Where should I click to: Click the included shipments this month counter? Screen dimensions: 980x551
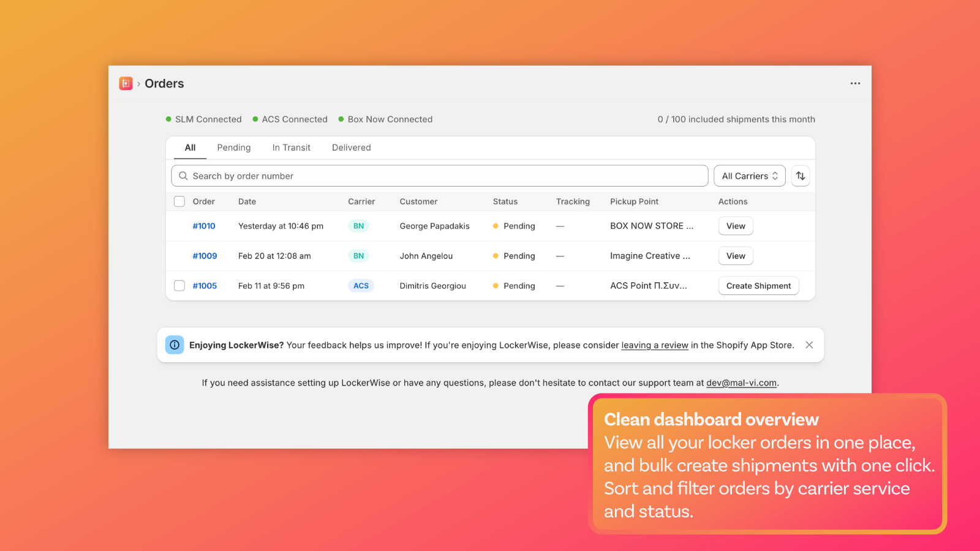[x=736, y=119]
